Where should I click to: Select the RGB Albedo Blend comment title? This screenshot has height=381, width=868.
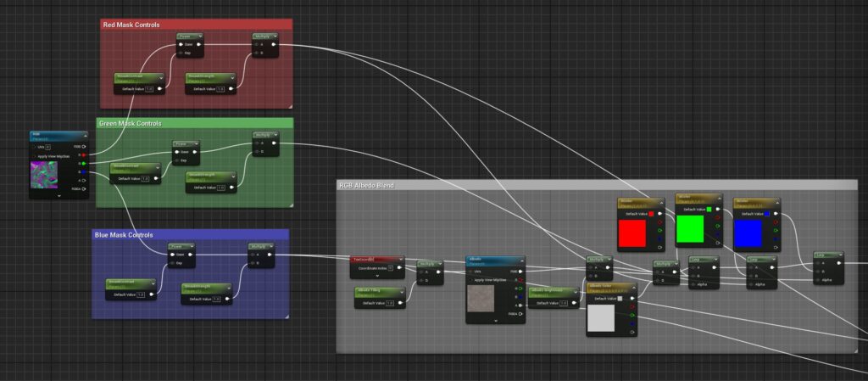point(366,186)
